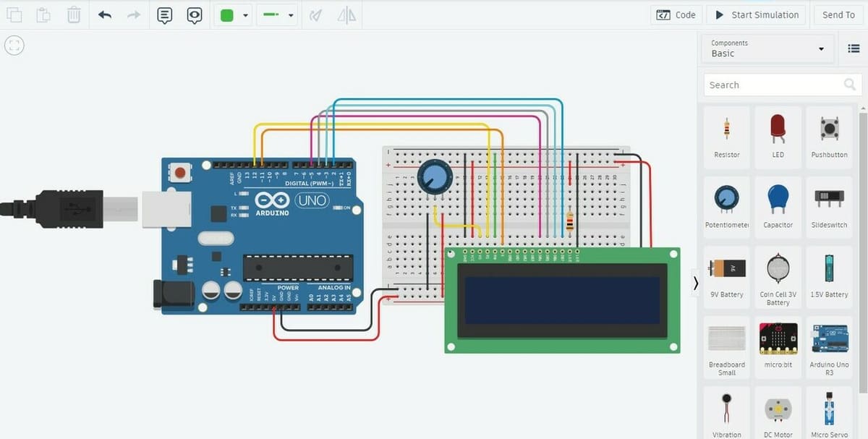Viewport: 868px width, 439px height.
Task: Click the Rotate toolbar icon
Action: click(315, 15)
